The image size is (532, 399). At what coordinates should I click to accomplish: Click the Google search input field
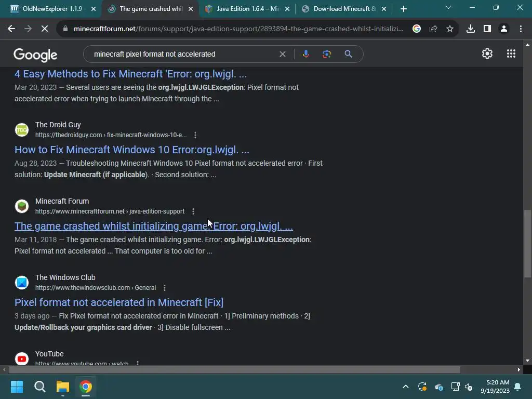click(183, 54)
